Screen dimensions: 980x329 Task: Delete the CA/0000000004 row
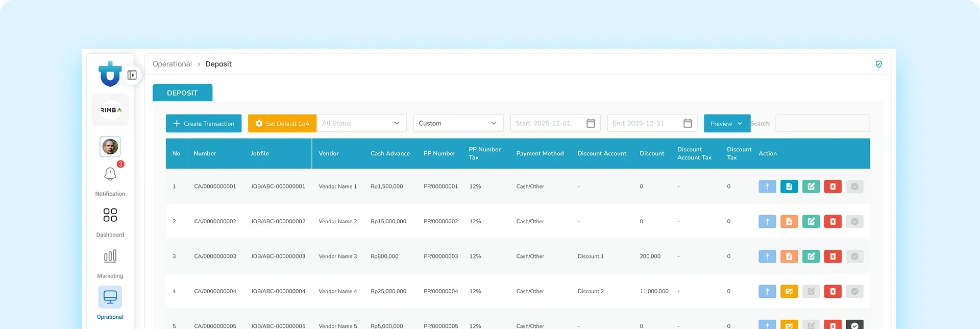[833, 291]
